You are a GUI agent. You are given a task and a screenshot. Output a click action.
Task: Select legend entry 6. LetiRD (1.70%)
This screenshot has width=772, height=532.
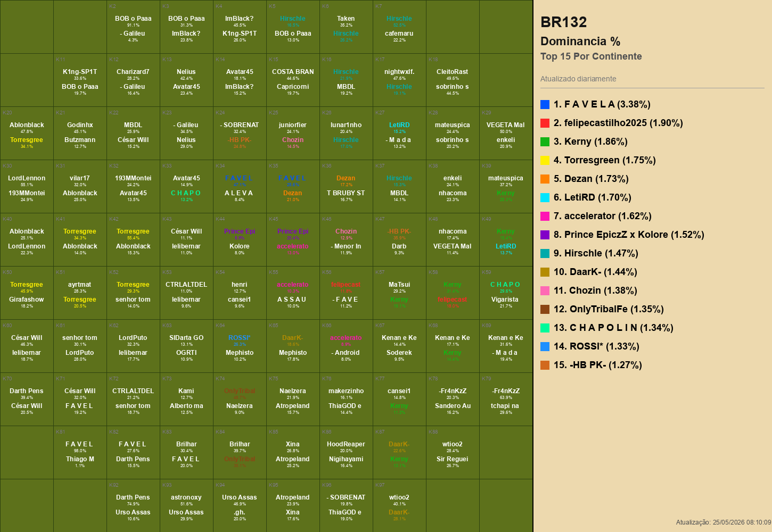(586, 197)
